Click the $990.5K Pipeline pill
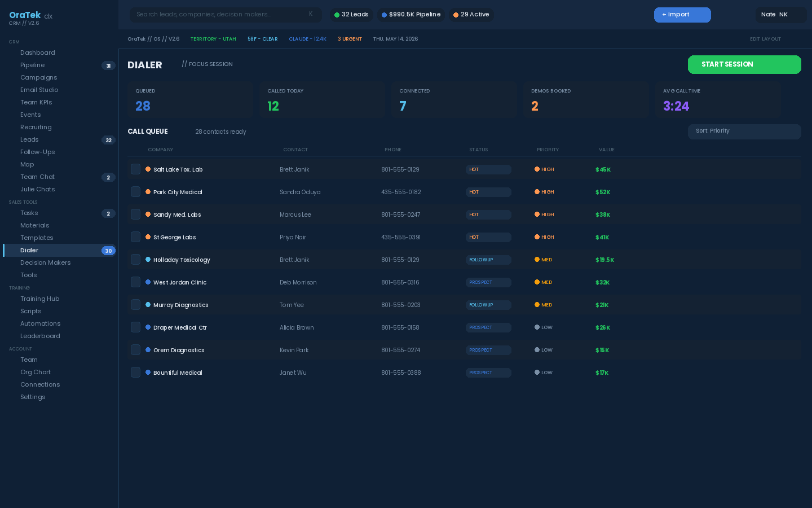Viewport: 812px width, 508px height. (x=411, y=15)
